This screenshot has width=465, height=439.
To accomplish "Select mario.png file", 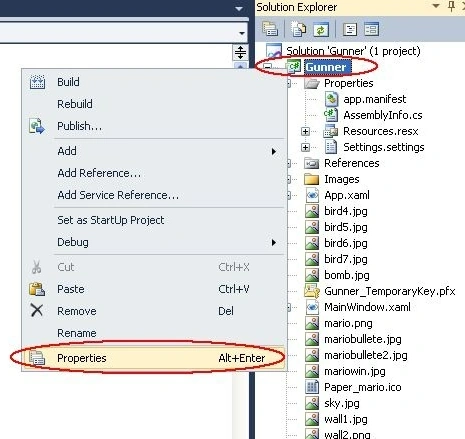I will (348, 323).
